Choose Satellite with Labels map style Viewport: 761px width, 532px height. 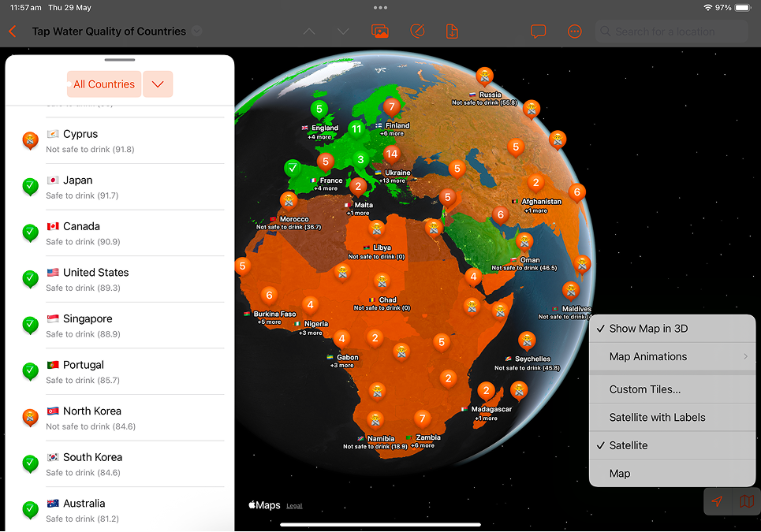coord(672,417)
